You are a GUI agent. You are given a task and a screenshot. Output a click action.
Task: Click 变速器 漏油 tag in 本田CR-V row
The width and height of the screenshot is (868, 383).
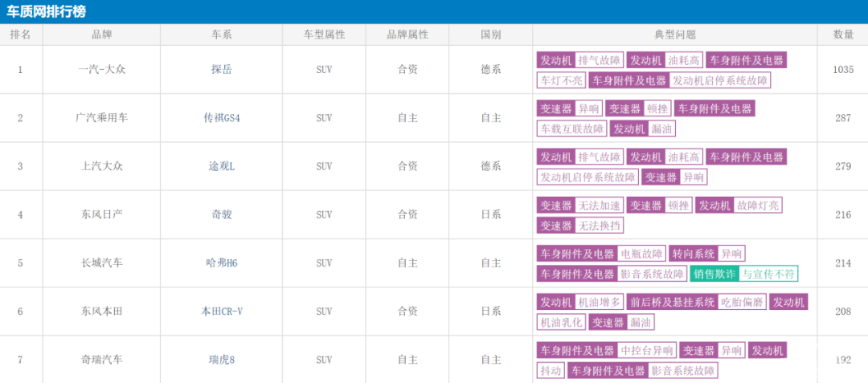(x=621, y=322)
